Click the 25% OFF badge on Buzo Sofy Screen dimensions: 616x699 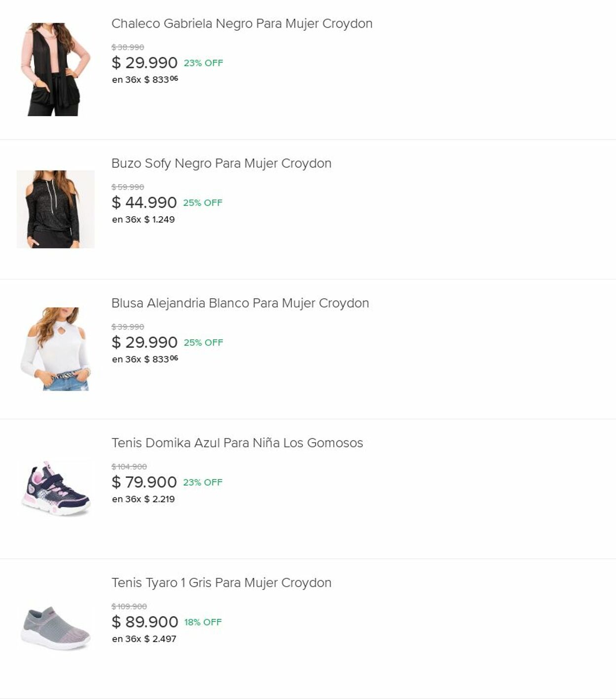203,203
